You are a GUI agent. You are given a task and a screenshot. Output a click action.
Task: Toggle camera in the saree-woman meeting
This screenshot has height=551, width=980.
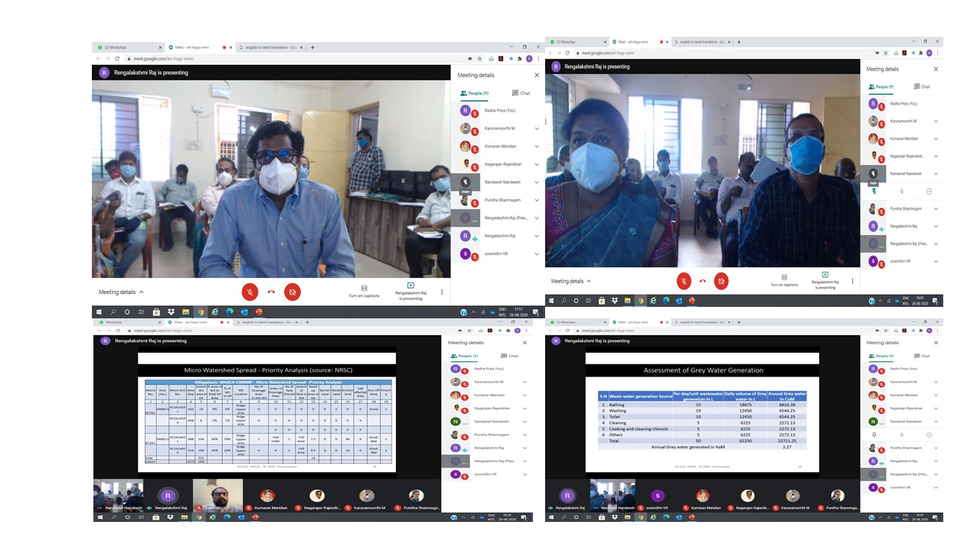720,281
